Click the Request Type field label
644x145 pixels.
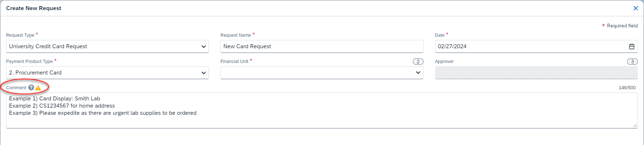(20, 35)
